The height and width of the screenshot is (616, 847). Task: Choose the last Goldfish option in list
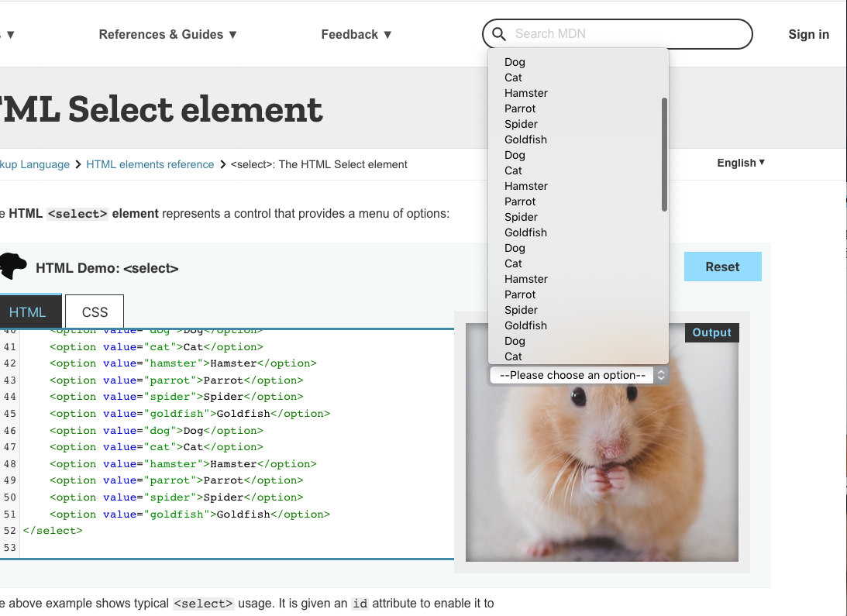[525, 325]
